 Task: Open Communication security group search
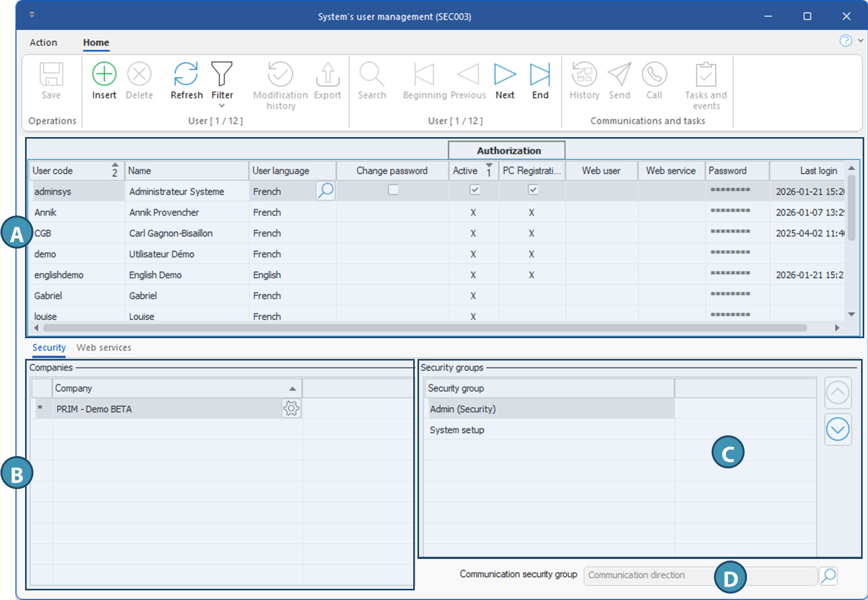pos(828,575)
